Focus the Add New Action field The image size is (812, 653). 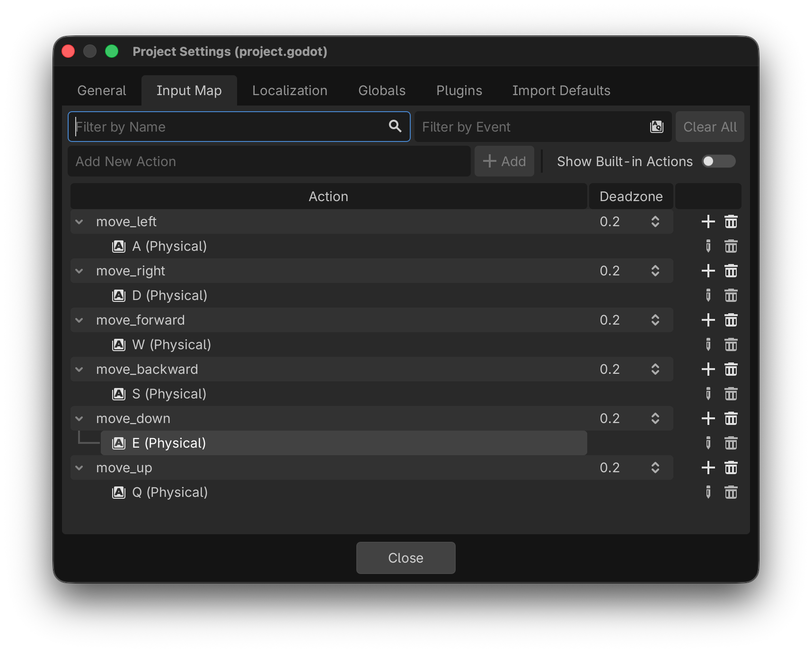[269, 161]
